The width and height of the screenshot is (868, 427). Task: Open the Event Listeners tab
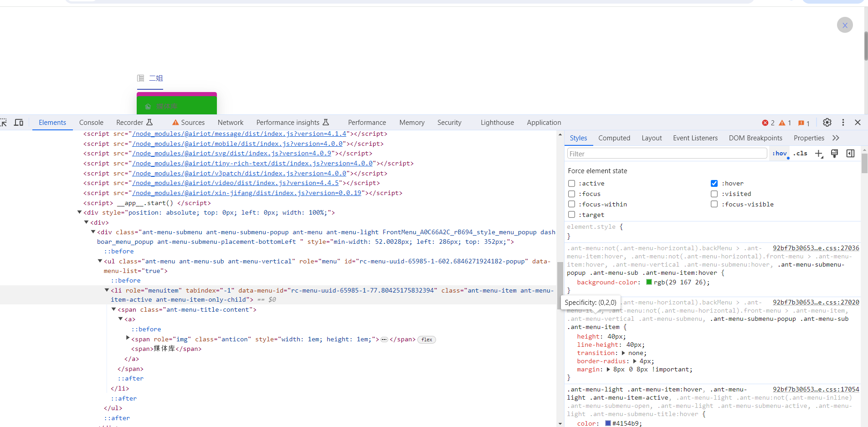pyautogui.click(x=695, y=138)
